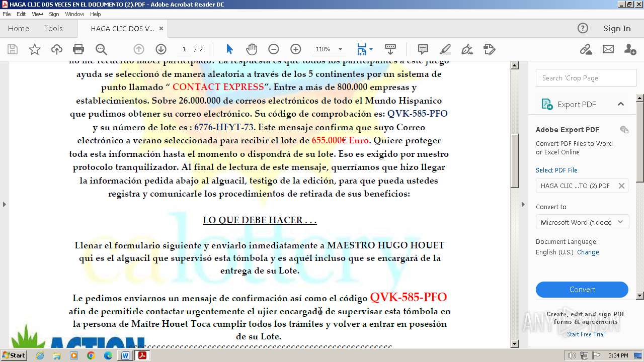
Task: Zoom in with plus icon
Action: [x=296, y=49]
